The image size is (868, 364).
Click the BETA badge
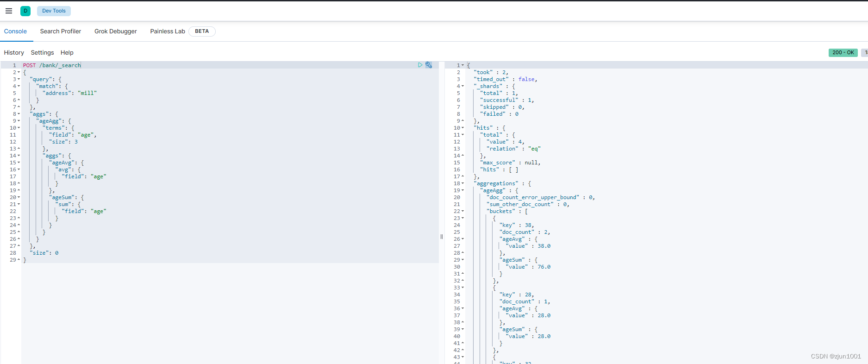[202, 31]
